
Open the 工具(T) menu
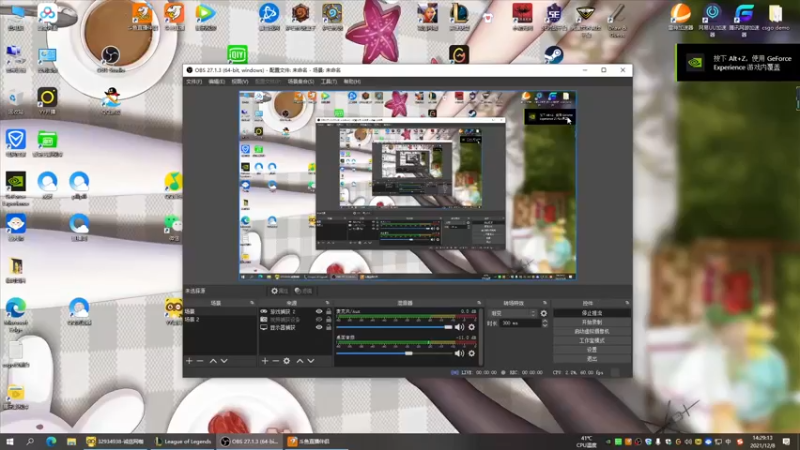click(329, 82)
